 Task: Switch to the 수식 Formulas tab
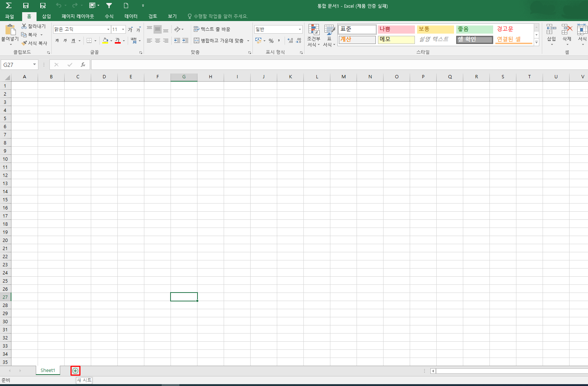point(109,16)
